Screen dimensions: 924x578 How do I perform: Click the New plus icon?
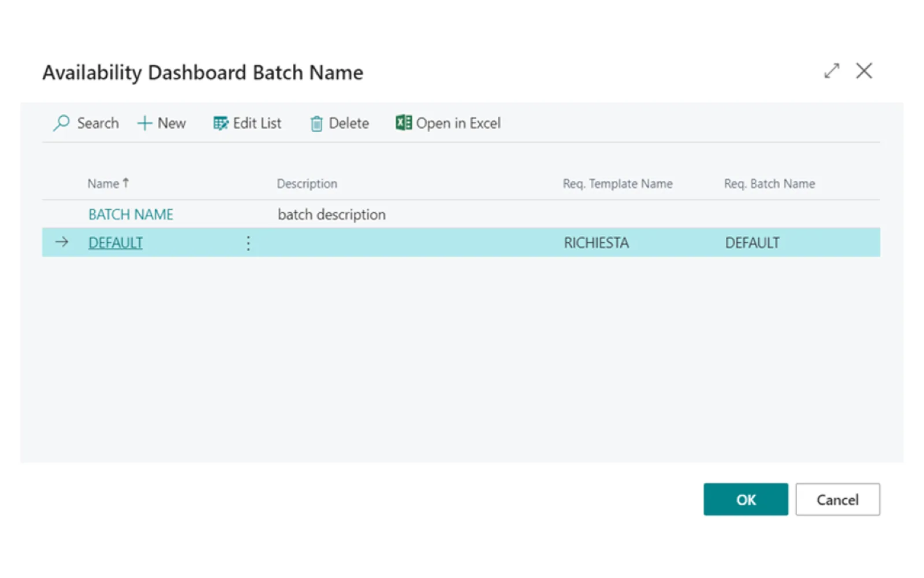point(144,123)
